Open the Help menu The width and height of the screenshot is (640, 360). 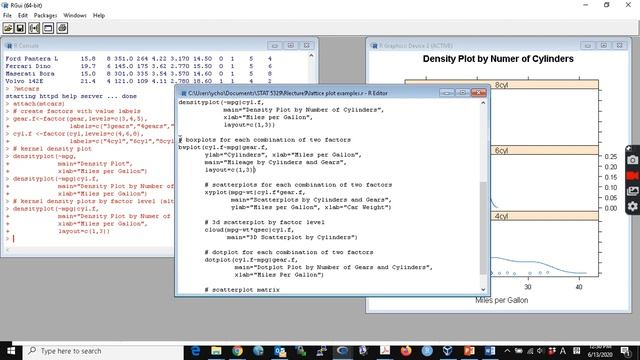[99, 16]
